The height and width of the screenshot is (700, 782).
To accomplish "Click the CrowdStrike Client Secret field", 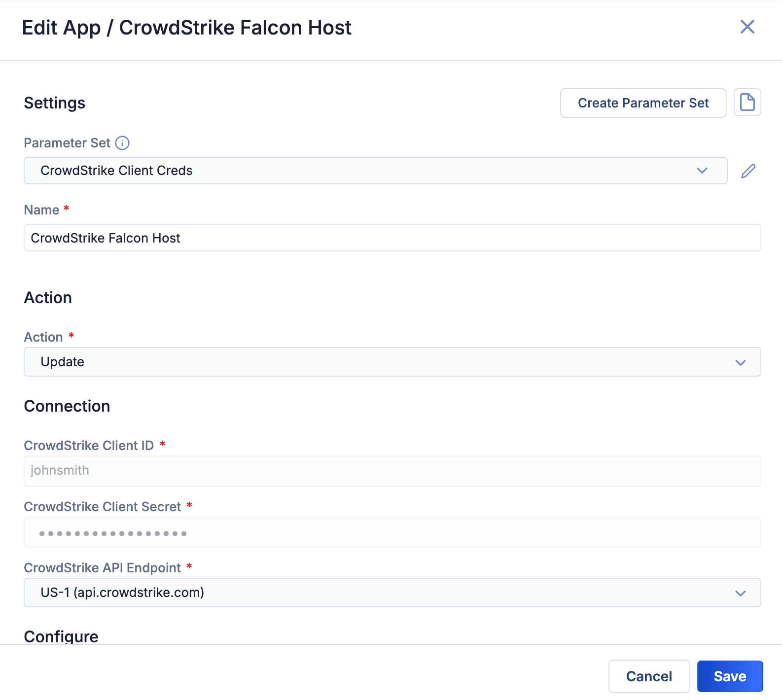I will [392, 532].
